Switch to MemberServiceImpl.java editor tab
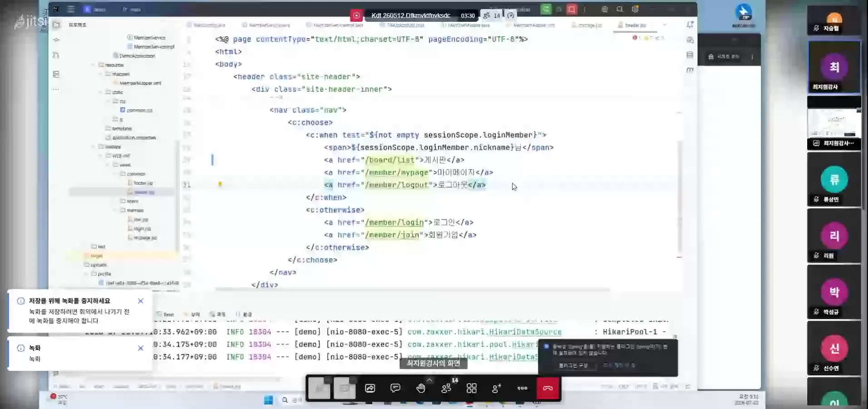The image size is (868, 409). click(335, 25)
